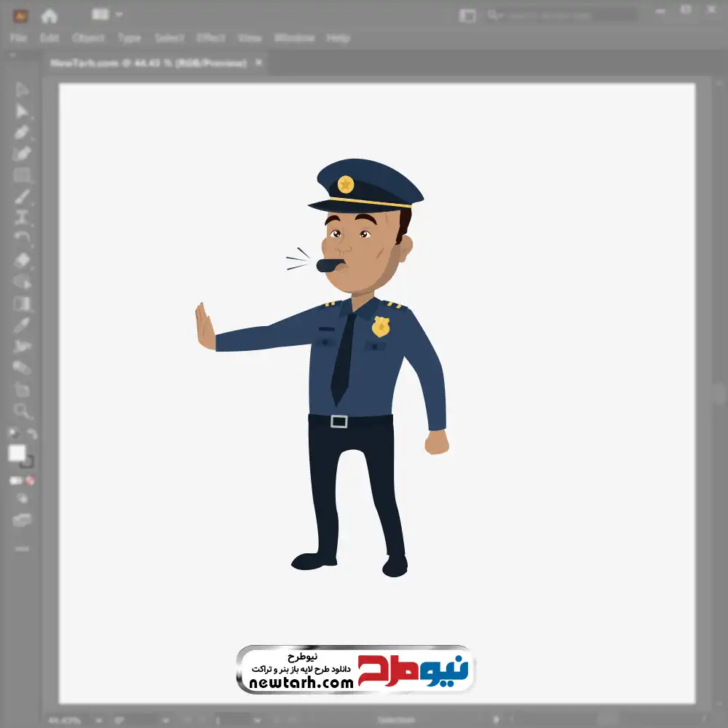Viewport: 728px width, 728px height.
Task: Select the Gradient tool
Action: click(21, 304)
